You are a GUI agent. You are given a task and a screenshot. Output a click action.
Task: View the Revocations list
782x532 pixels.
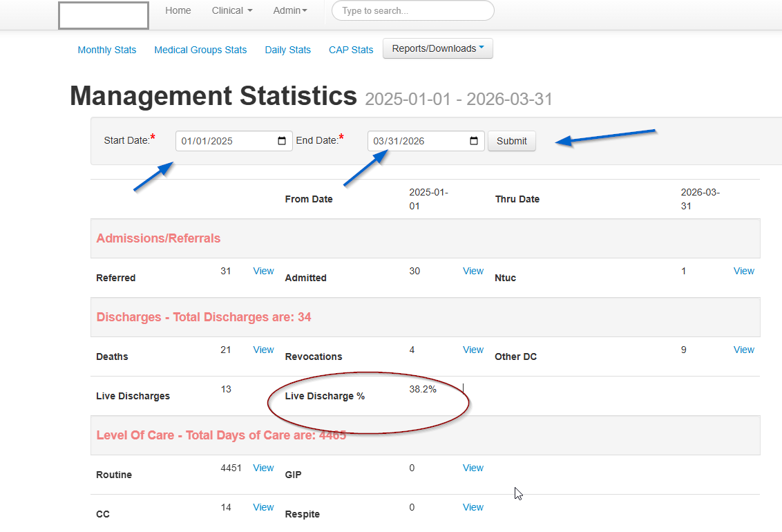pyautogui.click(x=473, y=350)
